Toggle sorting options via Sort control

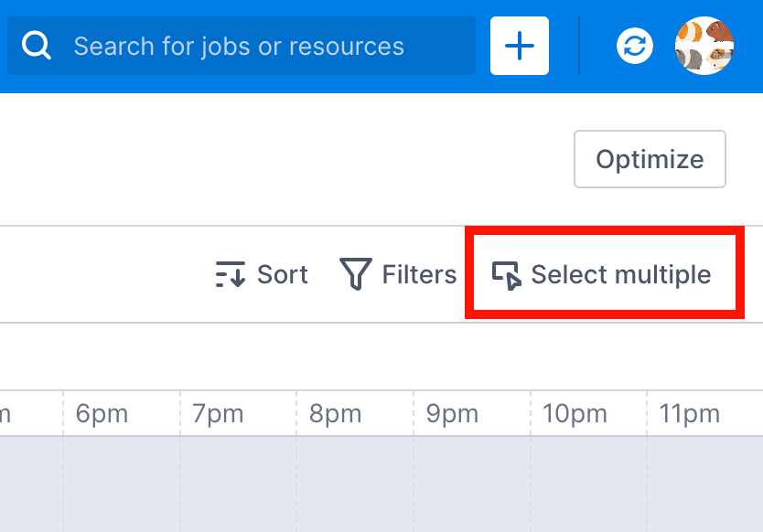(x=261, y=272)
